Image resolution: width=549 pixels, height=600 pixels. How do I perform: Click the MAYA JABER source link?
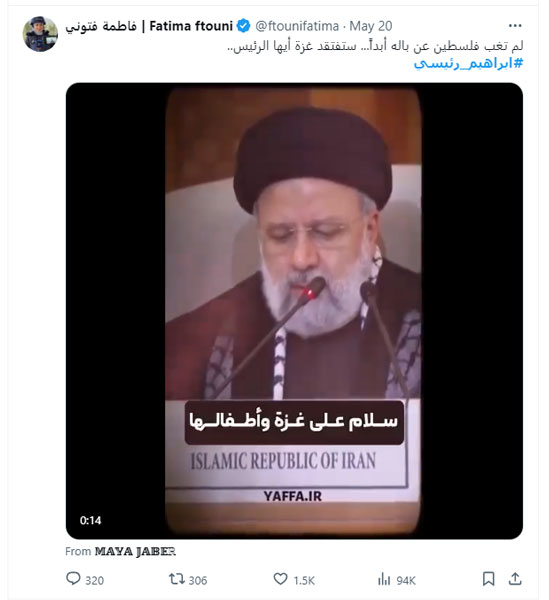[135, 551]
